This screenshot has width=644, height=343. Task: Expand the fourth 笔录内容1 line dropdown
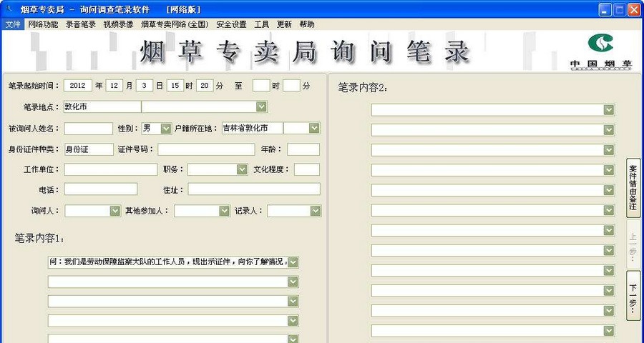pos(293,321)
